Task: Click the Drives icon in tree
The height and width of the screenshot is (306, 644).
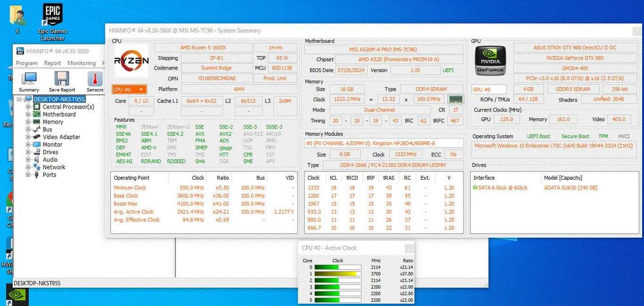Action: pos(36,152)
